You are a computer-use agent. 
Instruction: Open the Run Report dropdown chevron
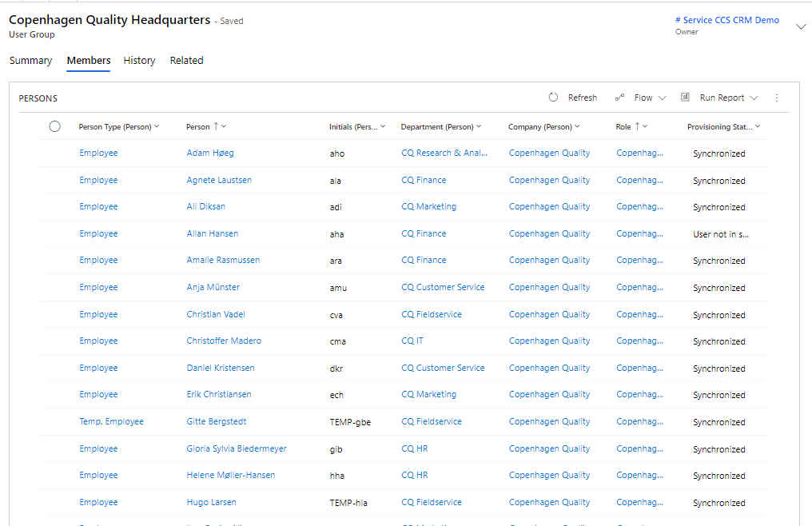(x=753, y=98)
